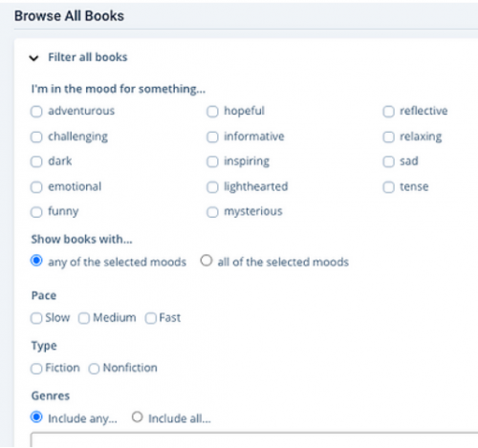Image resolution: width=478 pixels, height=448 pixels.
Task: Check the mysterious mood checkbox
Action: tap(212, 212)
